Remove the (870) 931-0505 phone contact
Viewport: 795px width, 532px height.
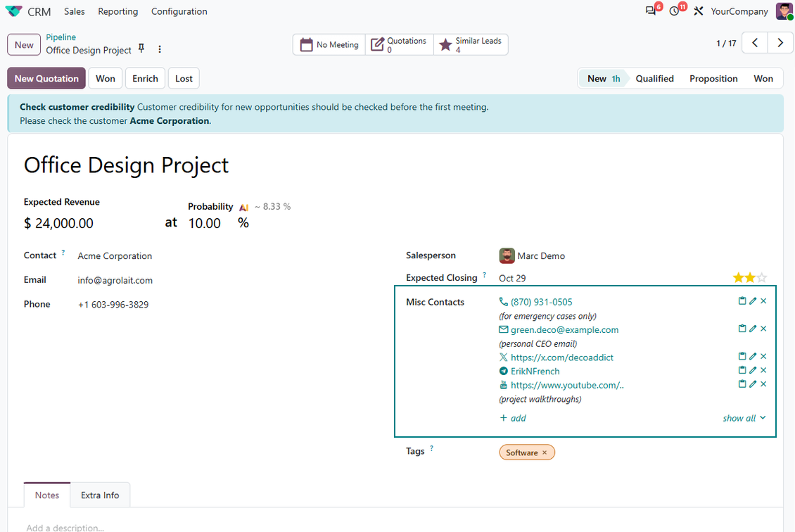tap(763, 300)
